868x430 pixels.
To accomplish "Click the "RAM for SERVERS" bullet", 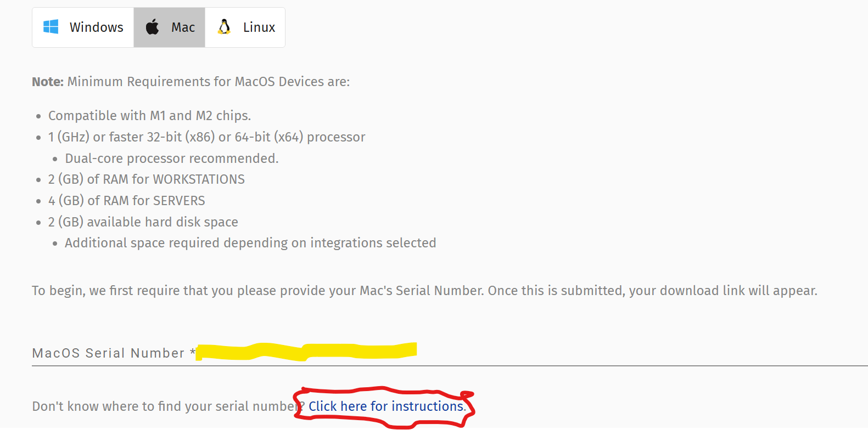I will [x=127, y=201].
